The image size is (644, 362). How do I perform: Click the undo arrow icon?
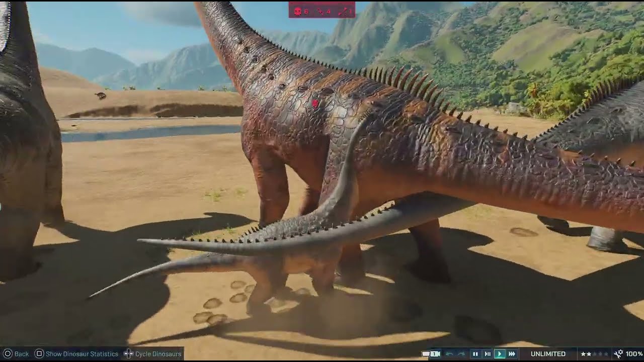450,354
